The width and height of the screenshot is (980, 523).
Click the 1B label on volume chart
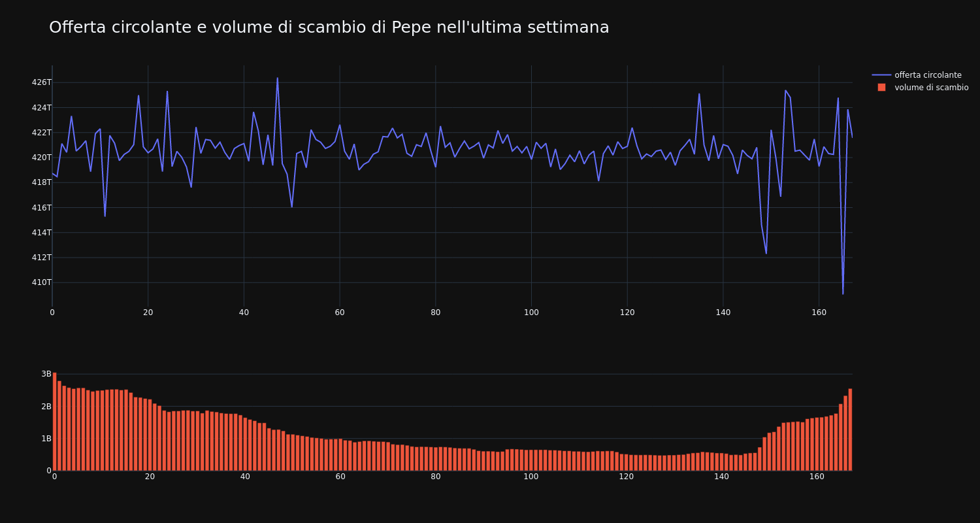(46, 439)
